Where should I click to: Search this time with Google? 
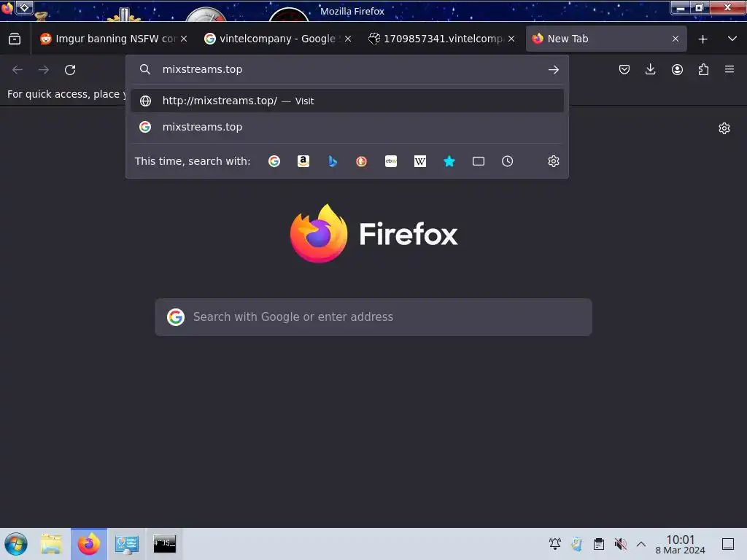point(274,161)
